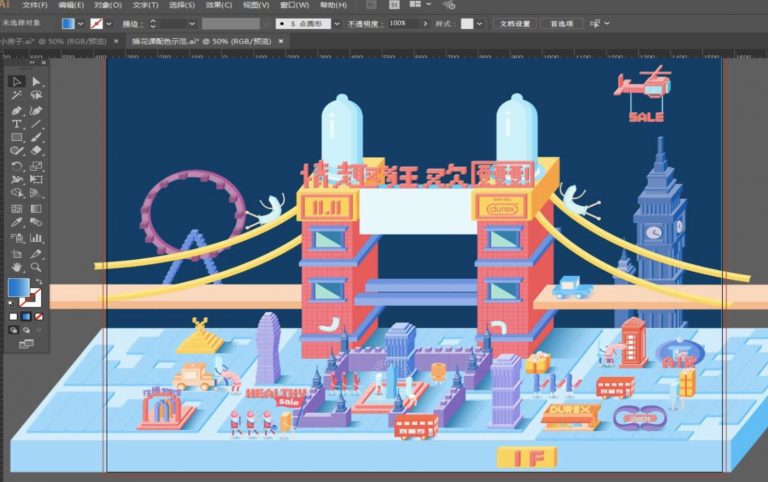Image resolution: width=768 pixels, height=482 pixels.
Task: Select the Magic Wand tool
Action: 17,95
